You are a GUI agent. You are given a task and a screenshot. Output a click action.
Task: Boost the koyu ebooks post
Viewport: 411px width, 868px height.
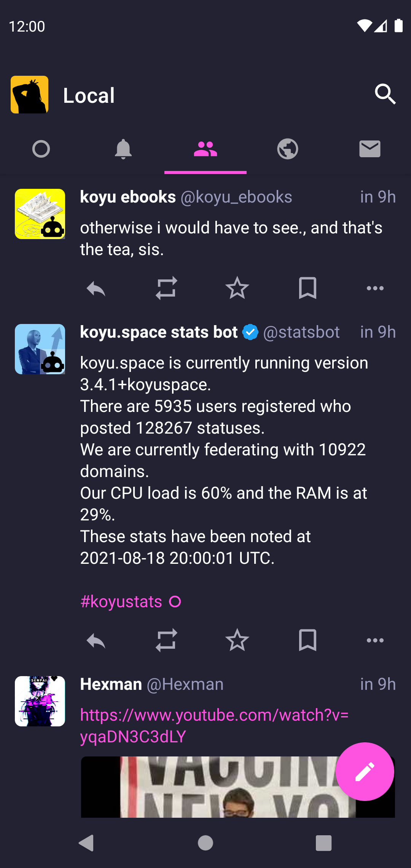point(166,288)
